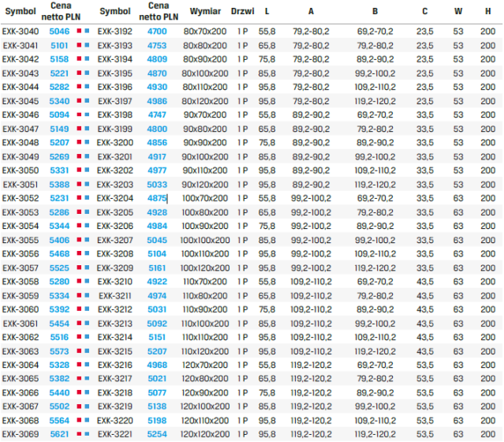The image size is (504, 442).
Task: Click price 4986 for EXK-3197
Action: (157, 101)
